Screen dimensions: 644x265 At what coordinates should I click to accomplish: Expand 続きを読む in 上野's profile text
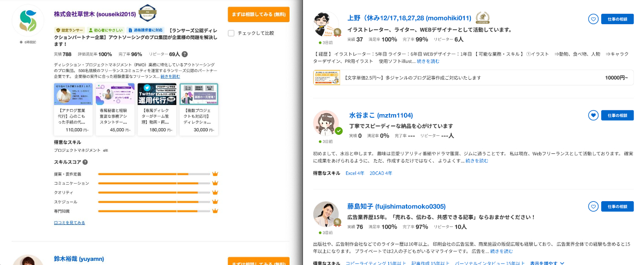click(428, 61)
